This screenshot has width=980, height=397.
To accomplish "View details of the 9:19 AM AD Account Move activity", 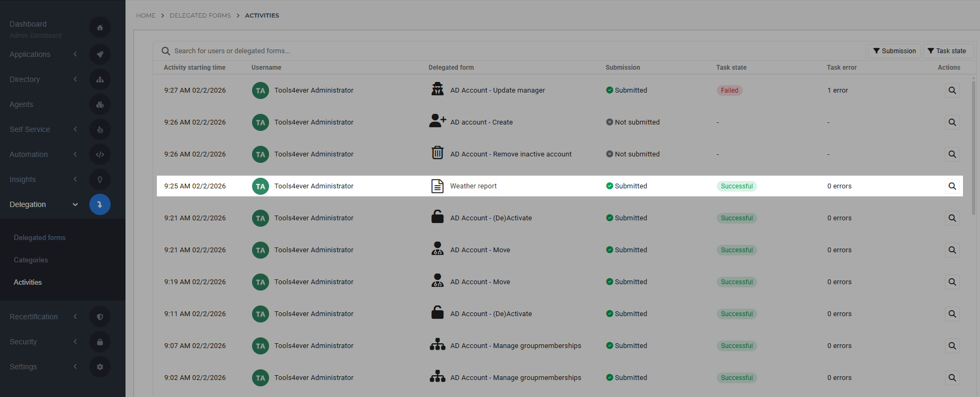I will [952, 282].
